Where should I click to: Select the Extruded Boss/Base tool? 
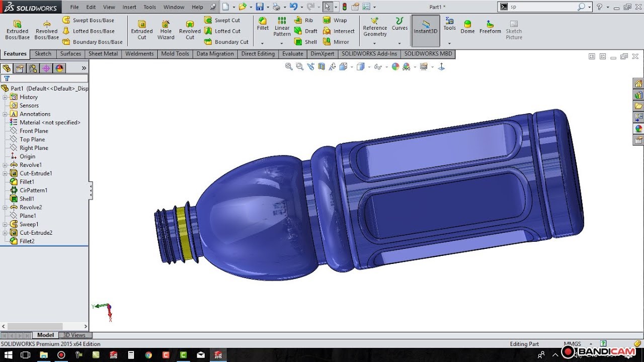click(x=17, y=30)
